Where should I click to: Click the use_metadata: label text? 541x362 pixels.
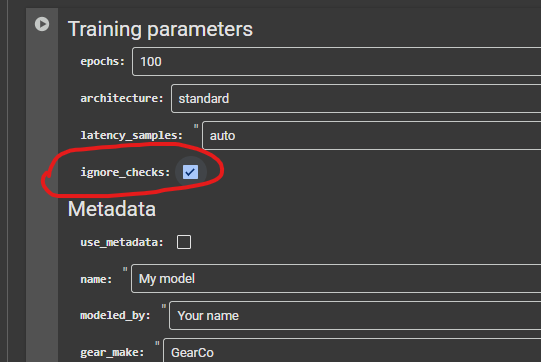(122, 242)
